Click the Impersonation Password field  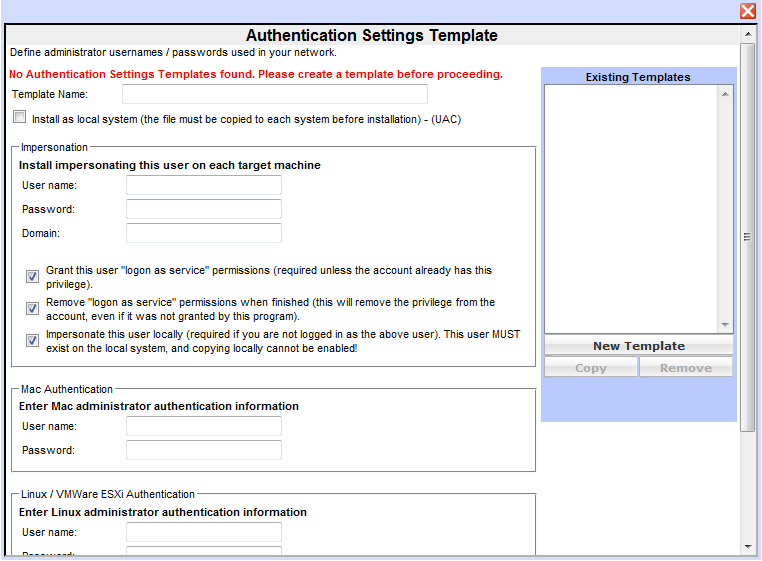point(203,209)
